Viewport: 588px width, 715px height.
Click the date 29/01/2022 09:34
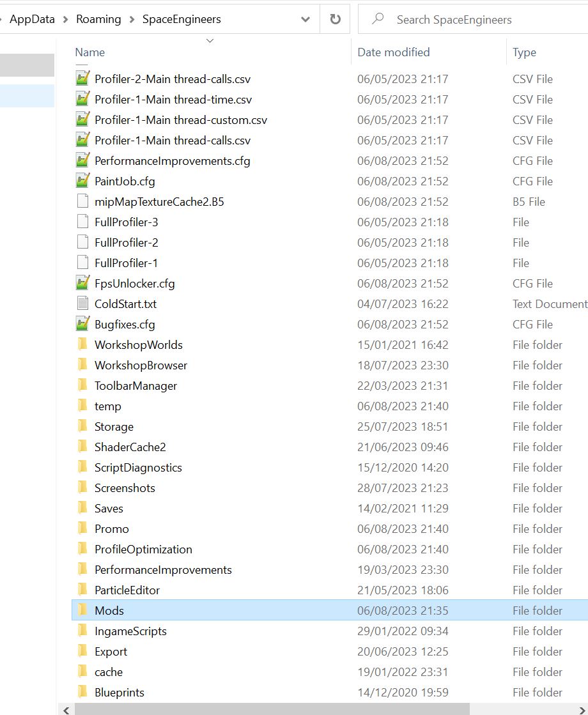[x=403, y=631]
